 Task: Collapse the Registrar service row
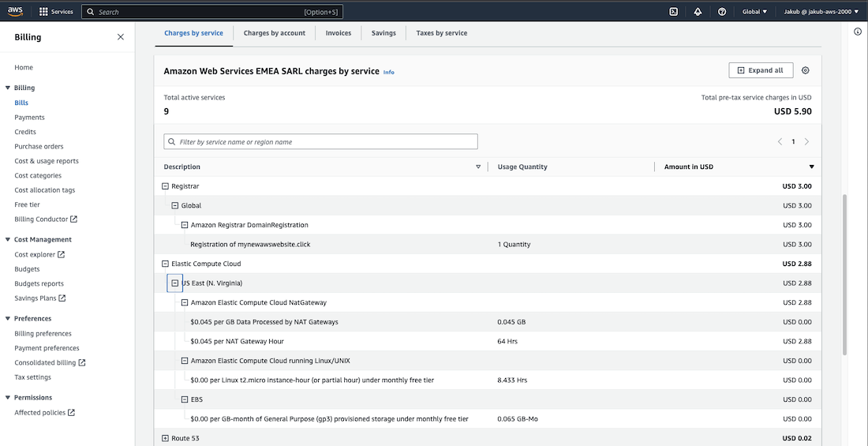[166, 186]
